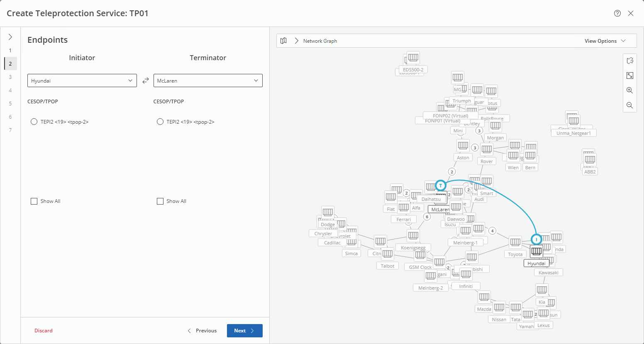Discard the teleprotection service
Image resolution: width=644 pixels, height=344 pixels.
click(x=44, y=331)
